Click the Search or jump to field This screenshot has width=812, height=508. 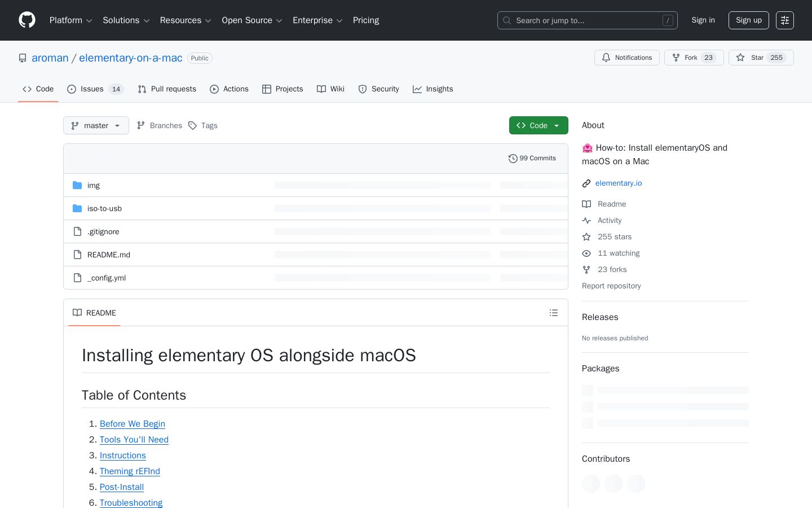(x=588, y=20)
